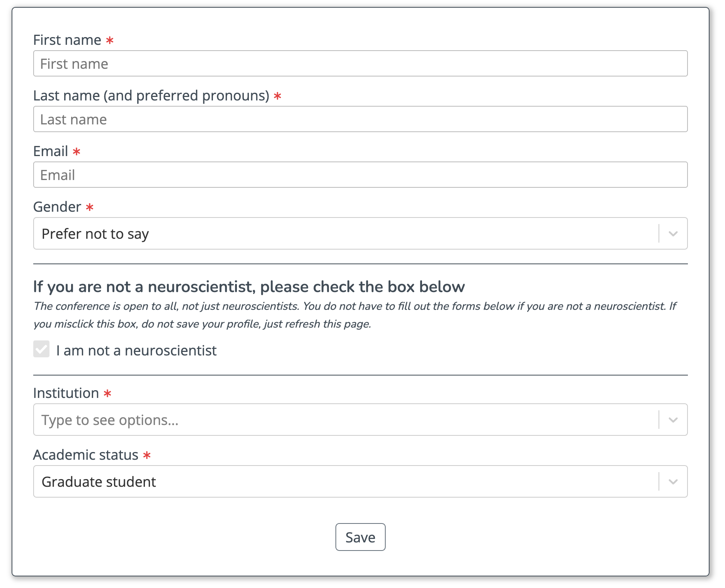Click the 'I am not a neuroscientist' label

click(136, 351)
